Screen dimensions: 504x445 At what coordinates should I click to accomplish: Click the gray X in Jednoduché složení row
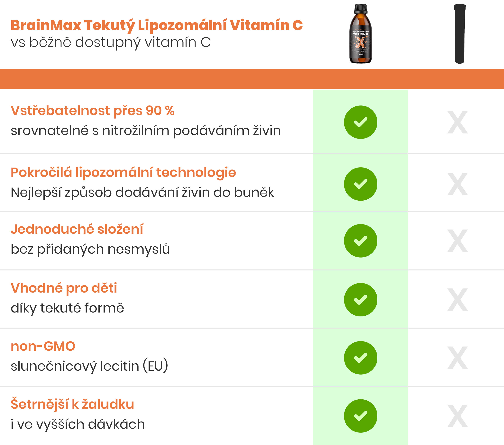coord(457,241)
